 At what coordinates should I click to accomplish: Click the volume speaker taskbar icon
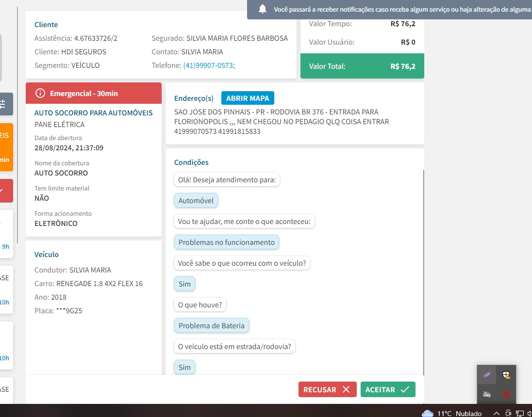[530, 413]
